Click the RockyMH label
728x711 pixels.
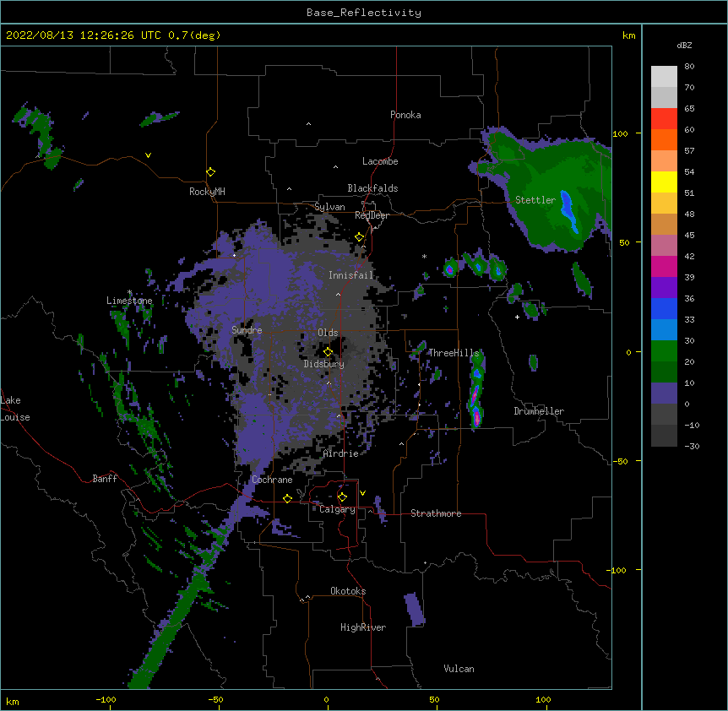[207, 192]
